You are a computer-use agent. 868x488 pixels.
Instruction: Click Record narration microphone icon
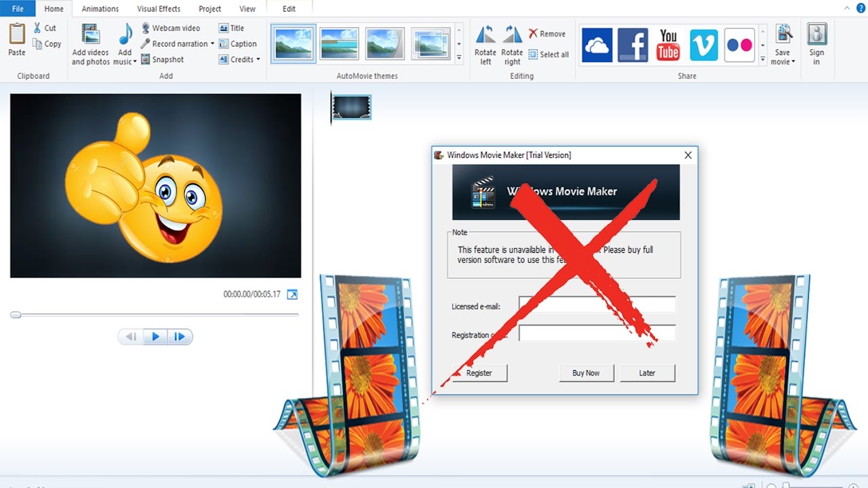click(x=145, y=43)
